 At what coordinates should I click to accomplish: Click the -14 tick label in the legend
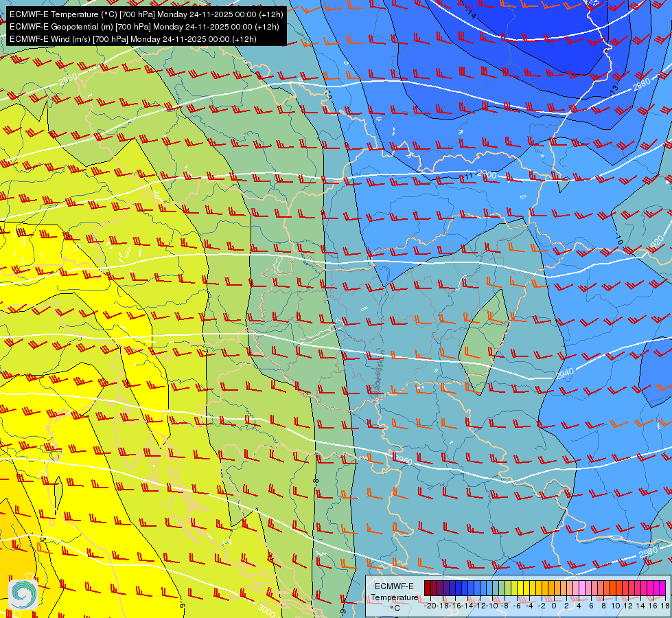tap(468, 606)
